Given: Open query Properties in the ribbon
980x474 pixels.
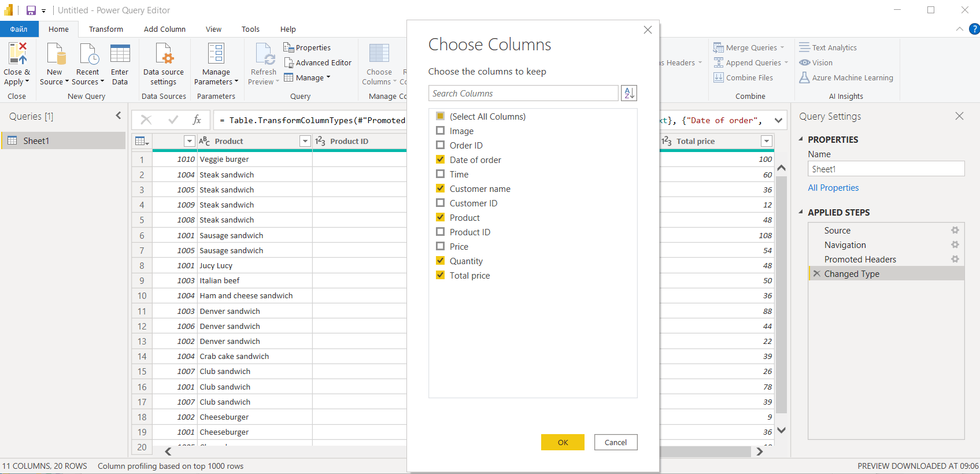Looking at the screenshot, I should (307, 47).
